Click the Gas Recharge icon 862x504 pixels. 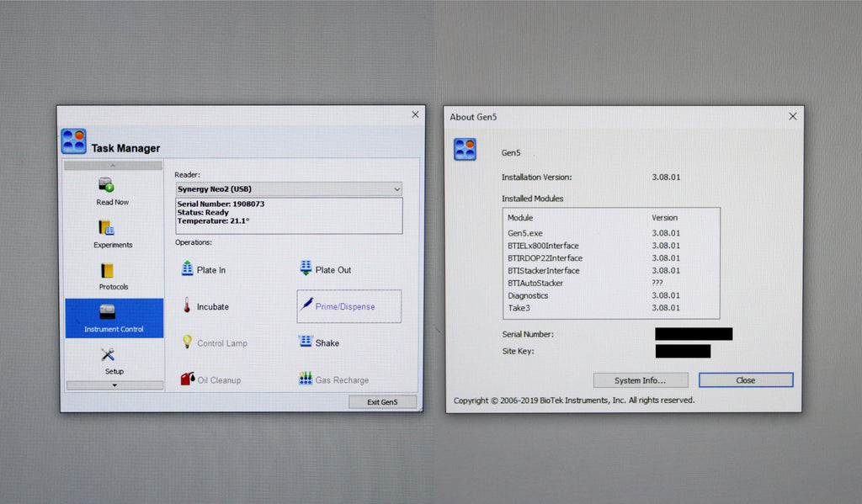tap(305, 379)
